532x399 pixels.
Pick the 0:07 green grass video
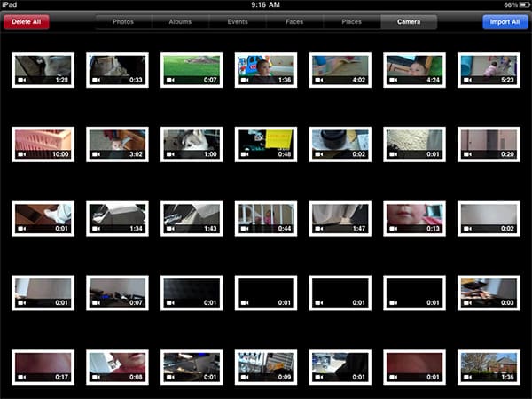(192, 70)
